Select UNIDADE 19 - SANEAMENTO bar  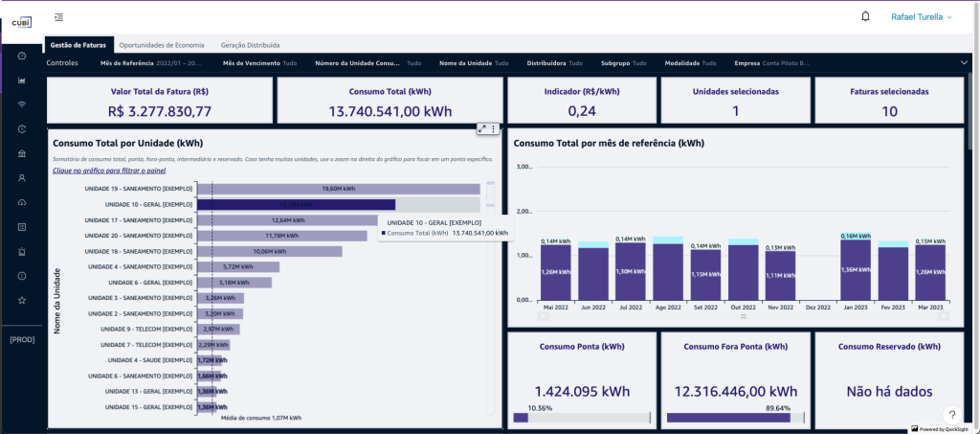point(338,189)
